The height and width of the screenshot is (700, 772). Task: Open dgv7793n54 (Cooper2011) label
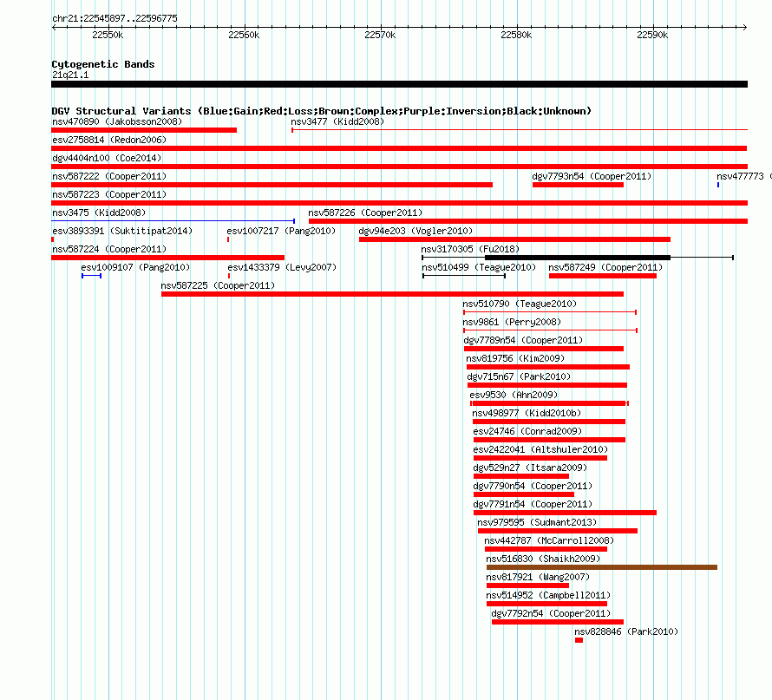pyautogui.click(x=592, y=176)
